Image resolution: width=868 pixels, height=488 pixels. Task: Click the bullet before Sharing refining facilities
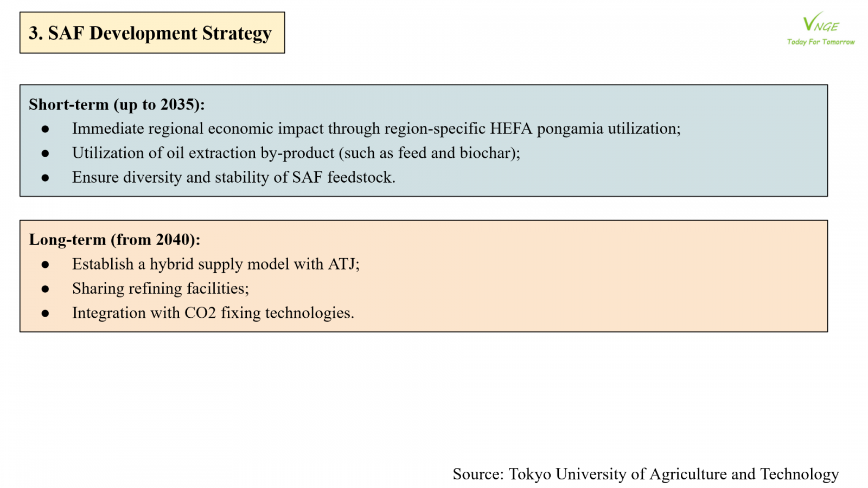pos(45,289)
